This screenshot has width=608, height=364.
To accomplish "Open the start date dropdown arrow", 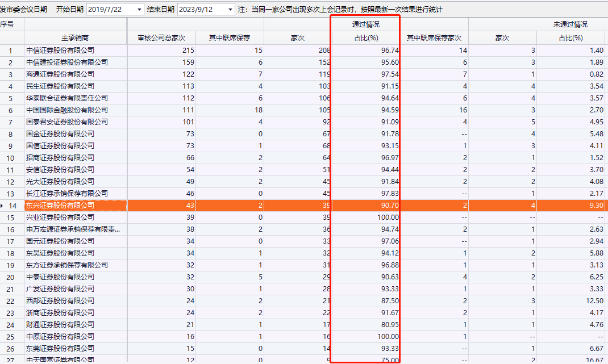I will click(x=139, y=9).
